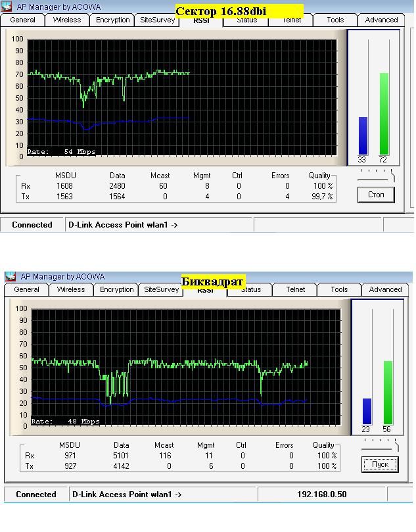Viewport: 416px width, 532px height.
Task: Adjust the slider above the Пуск button
Action: tap(380, 445)
